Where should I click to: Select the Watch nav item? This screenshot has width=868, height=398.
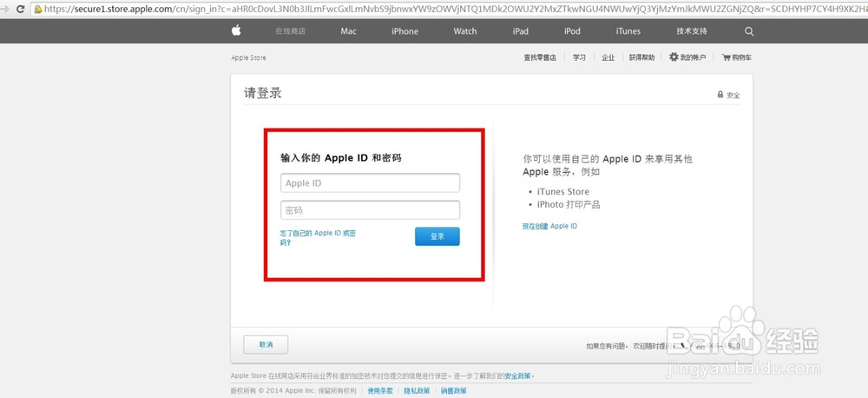pos(465,31)
